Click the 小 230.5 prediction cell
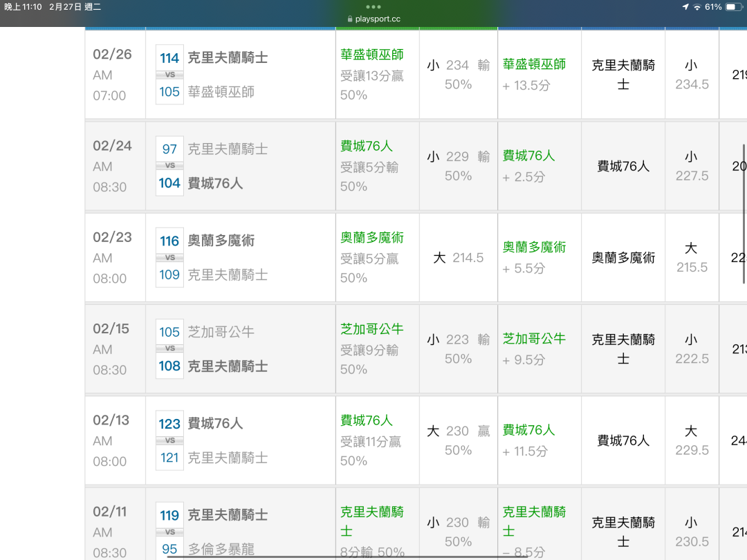Viewport: 747px width, 560px height. (x=692, y=524)
